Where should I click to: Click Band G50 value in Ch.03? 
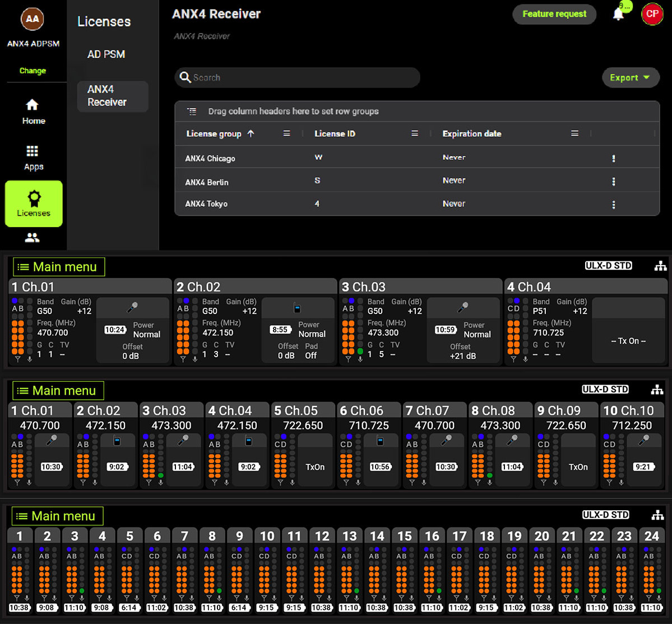[375, 311]
